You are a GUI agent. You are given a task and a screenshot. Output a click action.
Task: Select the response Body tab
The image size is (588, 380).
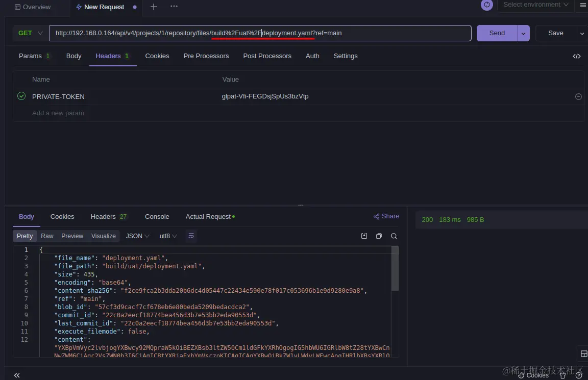click(26, 217)
